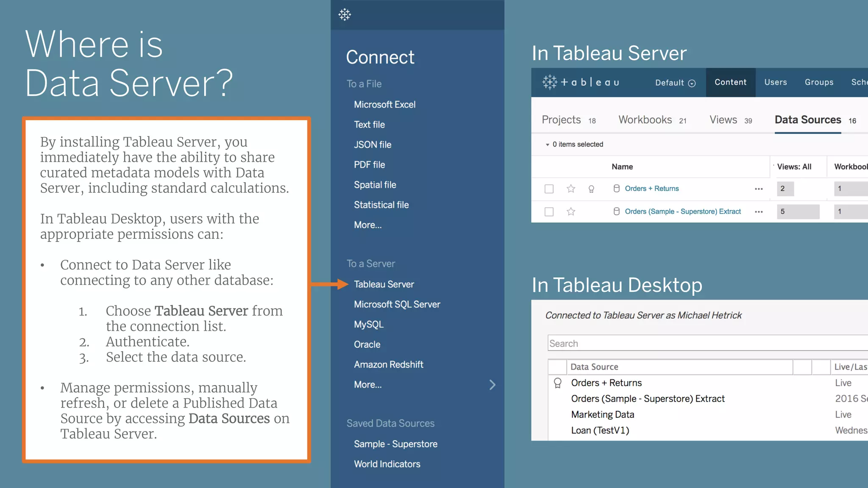Connect to a Statistical file
This screenshot has height=488, width=868.
click(x=381, y=205)
